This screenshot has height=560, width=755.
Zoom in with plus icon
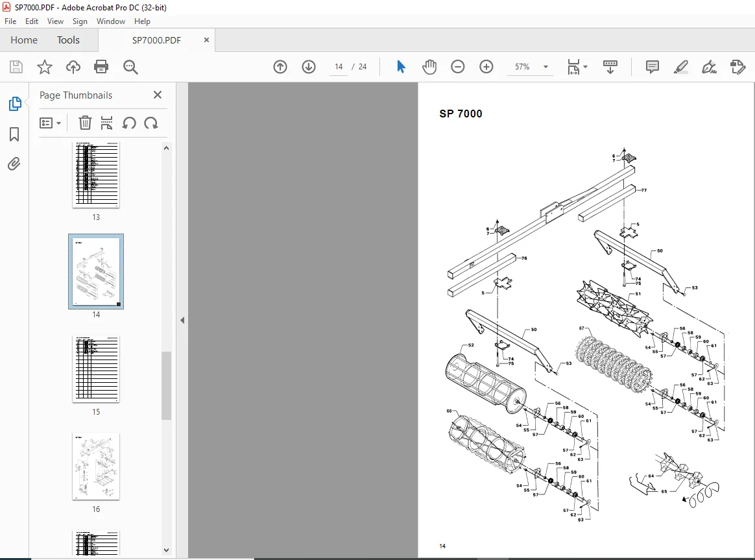click(x=486, y=67)
